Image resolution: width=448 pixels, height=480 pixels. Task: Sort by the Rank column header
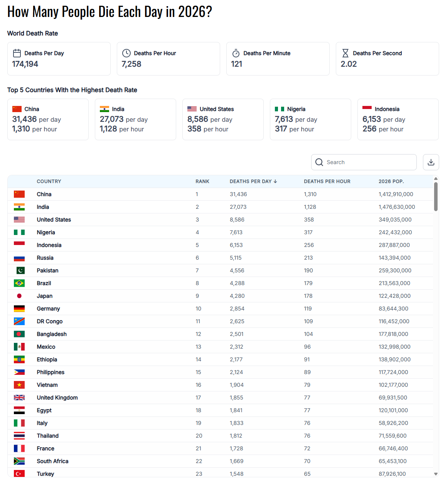(202, 181)
